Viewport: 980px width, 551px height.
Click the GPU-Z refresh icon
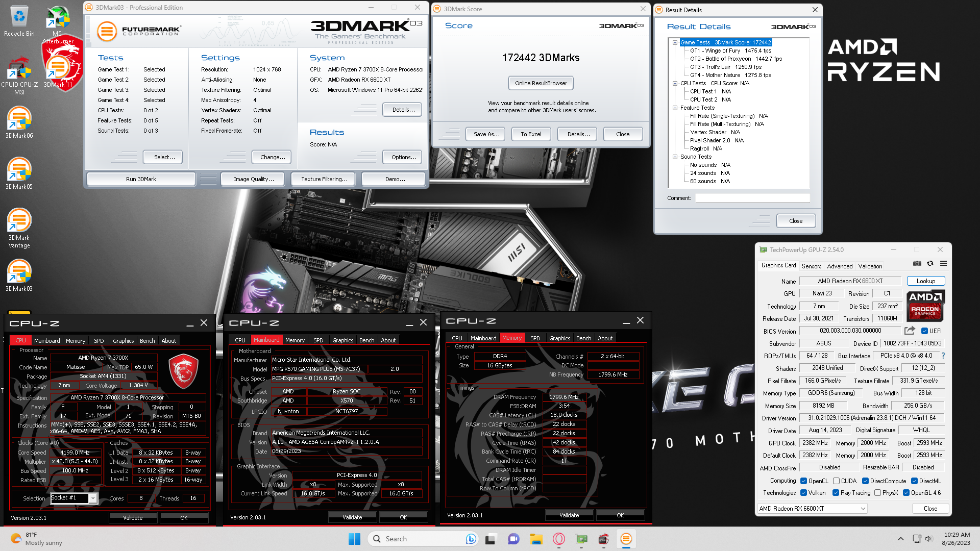(930, 263)
